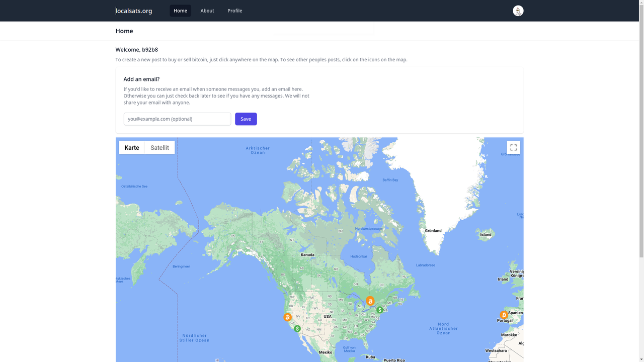Click the Labradorsee map label
Image resolution: width=644 pixels, height=362 pixels.
(426, 265)
